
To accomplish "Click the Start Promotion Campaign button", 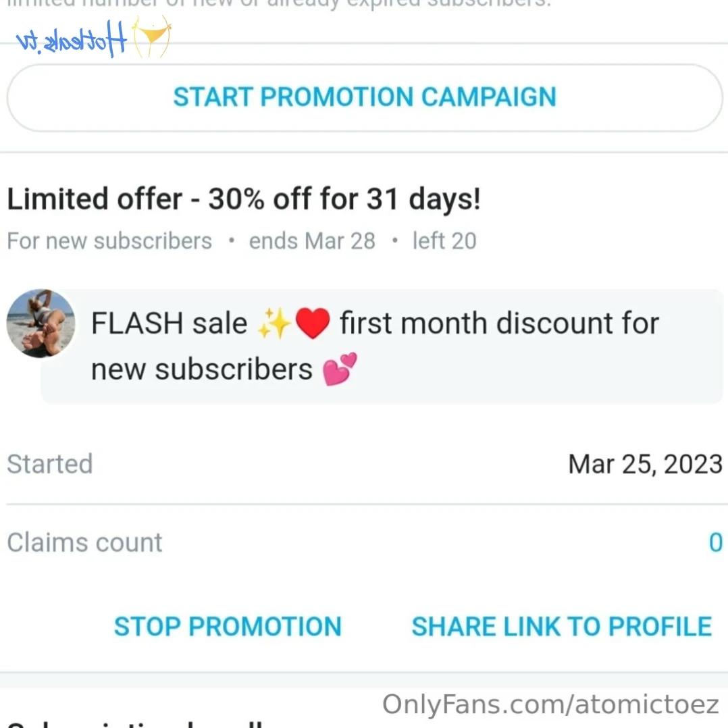I will tap(365, 97).
